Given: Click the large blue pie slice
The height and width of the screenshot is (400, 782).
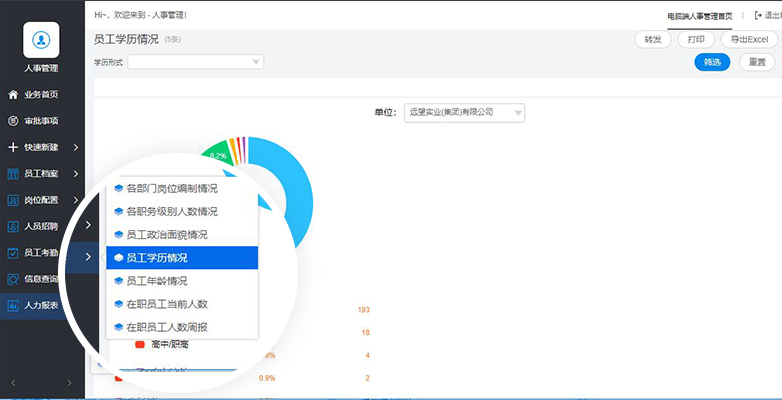Looking at the screenshot, I should (298, 197).
